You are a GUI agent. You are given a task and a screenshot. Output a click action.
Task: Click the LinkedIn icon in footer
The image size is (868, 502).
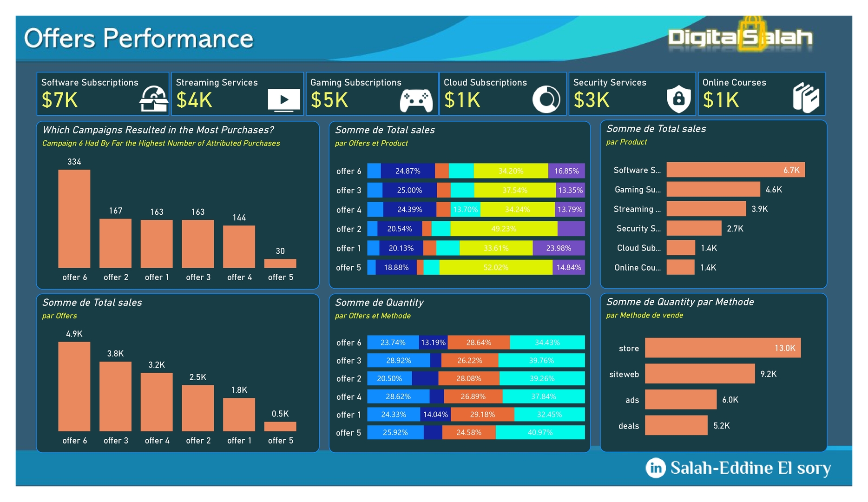coord(655,468)
